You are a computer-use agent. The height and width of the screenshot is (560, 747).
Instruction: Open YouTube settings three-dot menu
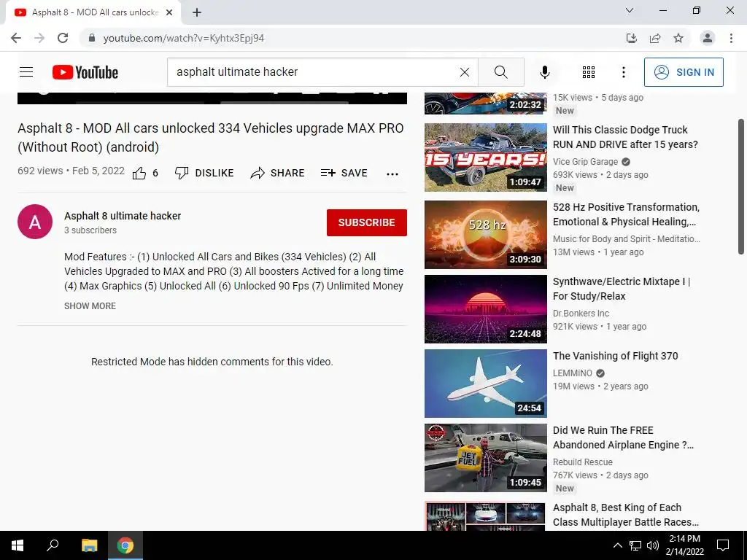point(623,72)
